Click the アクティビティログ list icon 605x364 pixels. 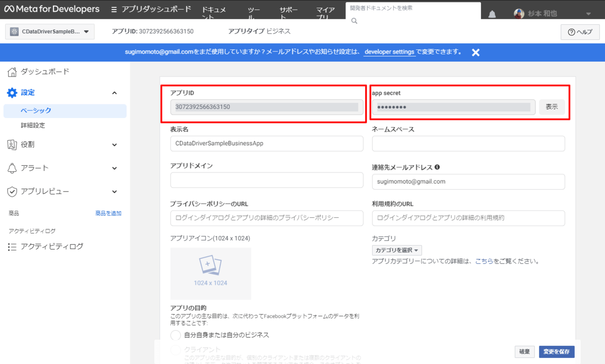point(12,247)
